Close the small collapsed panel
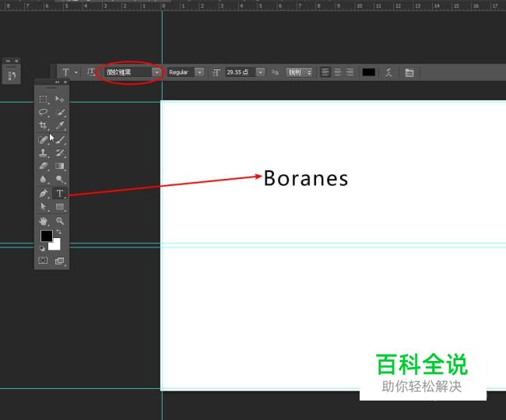506x420 pixels. (16, 61)
